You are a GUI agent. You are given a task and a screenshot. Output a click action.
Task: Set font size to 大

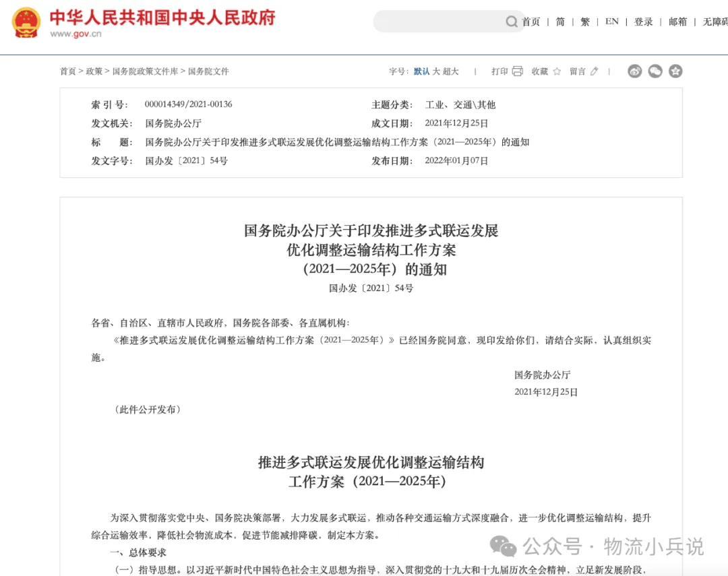436,71
